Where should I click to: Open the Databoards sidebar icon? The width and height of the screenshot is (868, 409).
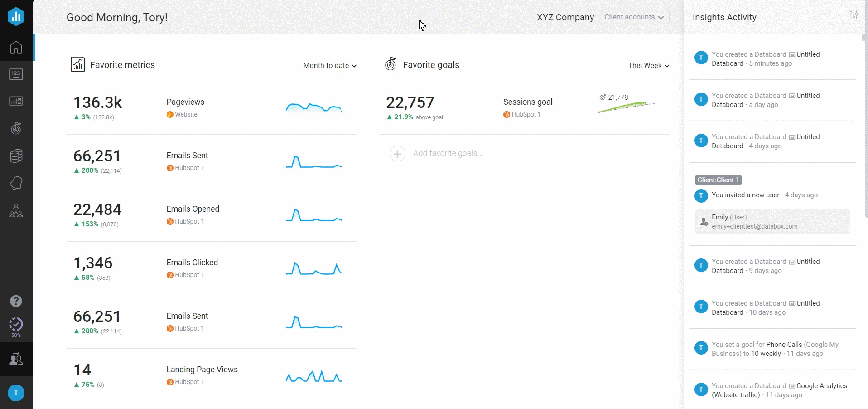pyautogui.click(x=16, y=101)
